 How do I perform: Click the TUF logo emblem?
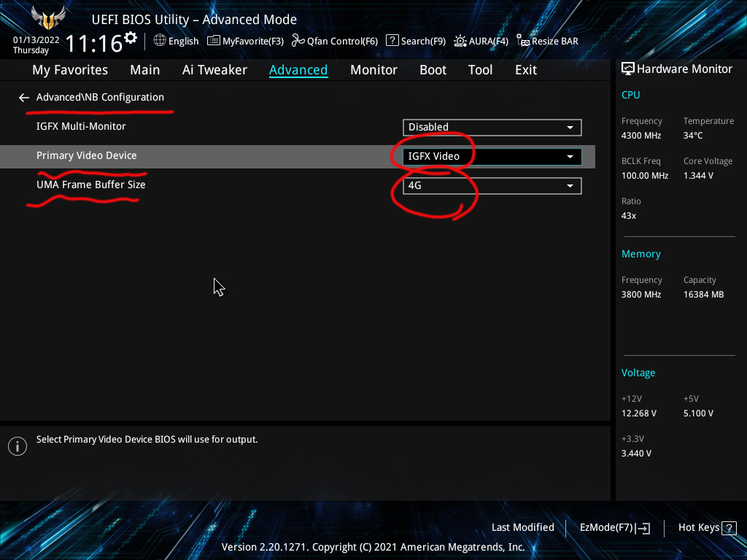(x=48, y=18)
